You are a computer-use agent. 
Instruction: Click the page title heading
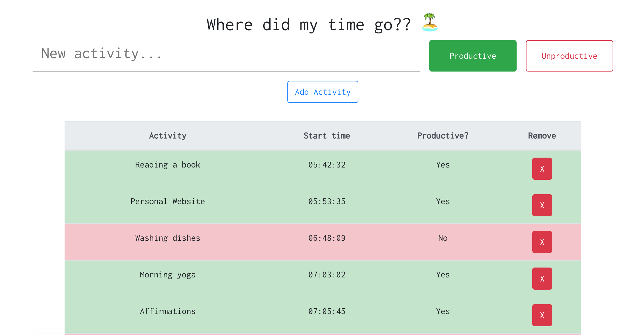click(309, 25)
